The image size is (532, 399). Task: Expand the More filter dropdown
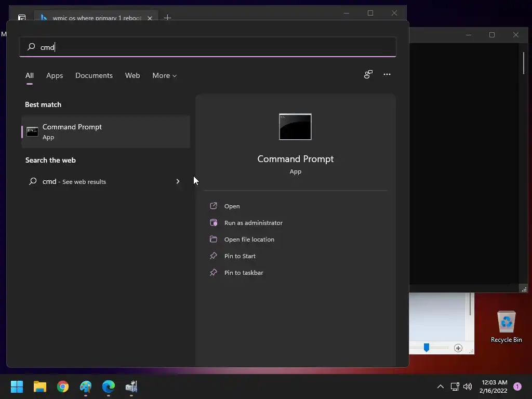[x=165, y=75]
